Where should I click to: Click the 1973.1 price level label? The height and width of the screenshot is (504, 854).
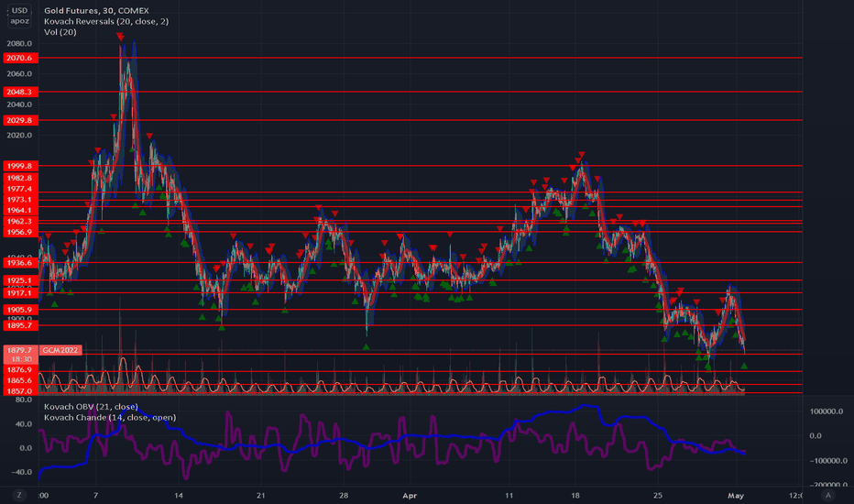tap(19, 200)
